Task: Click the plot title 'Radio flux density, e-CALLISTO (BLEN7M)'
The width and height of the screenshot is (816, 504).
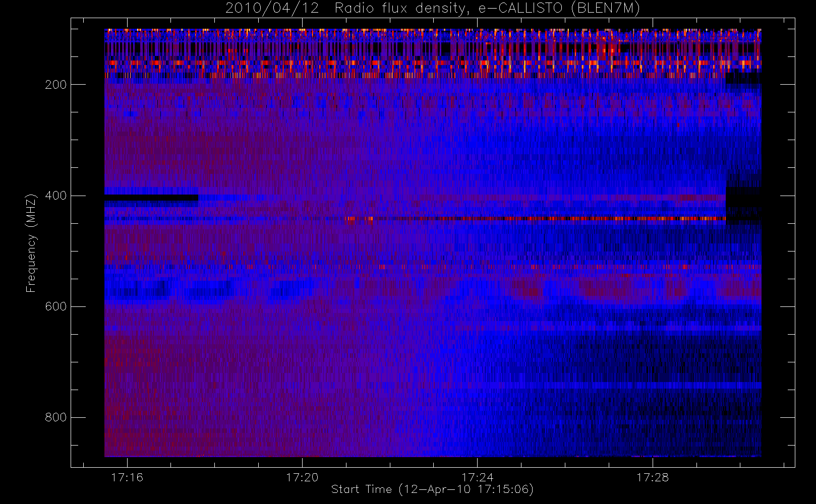Action: (487, 9)
